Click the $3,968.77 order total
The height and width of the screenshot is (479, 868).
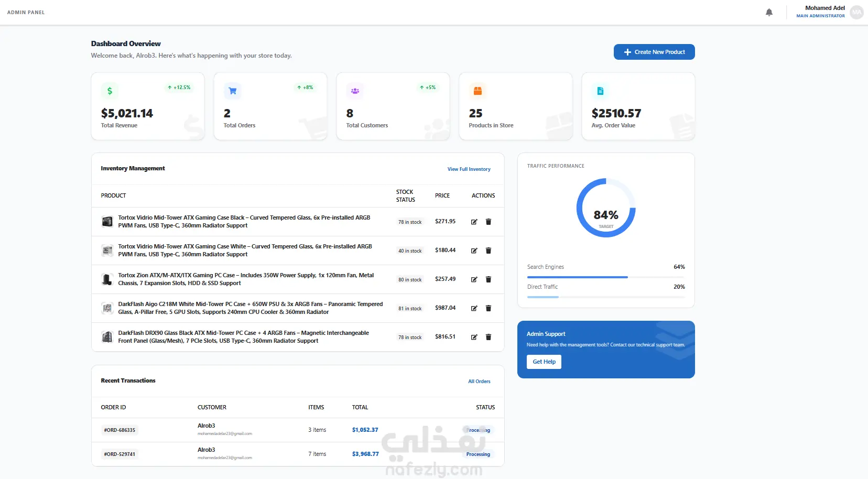tap(365, 454)
